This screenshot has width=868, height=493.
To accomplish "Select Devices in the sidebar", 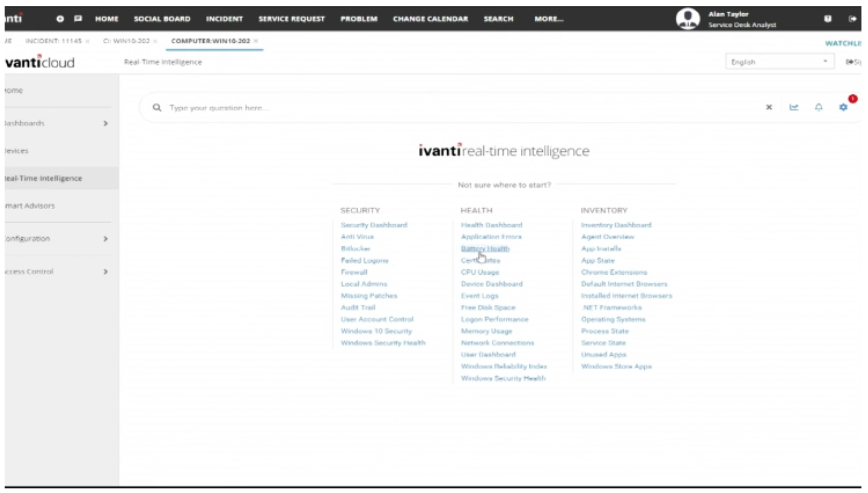I will (x=17, y=151).
